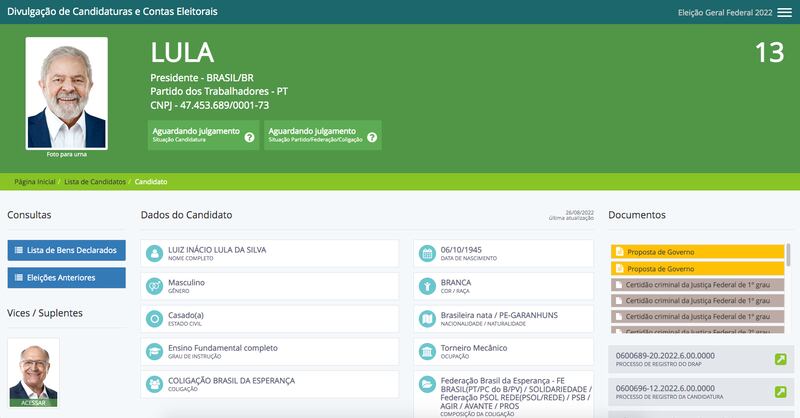Click the vice candidate photo thumbnail
Image resolution: width=800 pixels, height=418 pixels.
point(34,368)
